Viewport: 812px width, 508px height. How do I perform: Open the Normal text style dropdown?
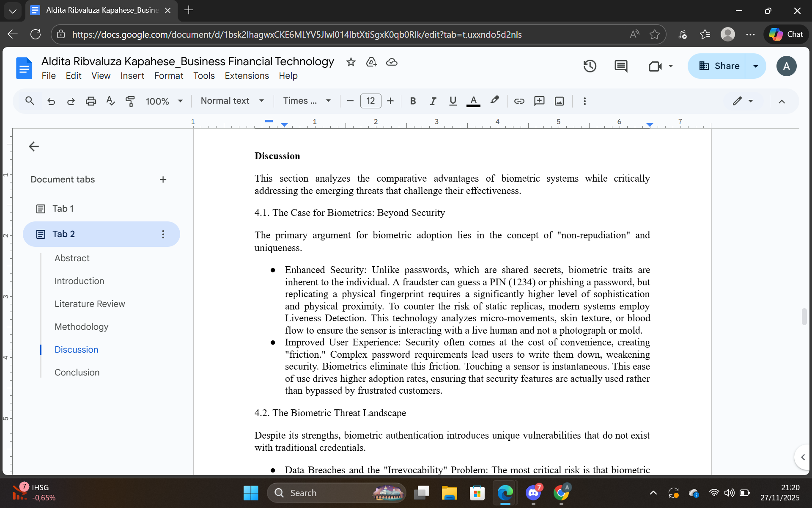(232, 101)
